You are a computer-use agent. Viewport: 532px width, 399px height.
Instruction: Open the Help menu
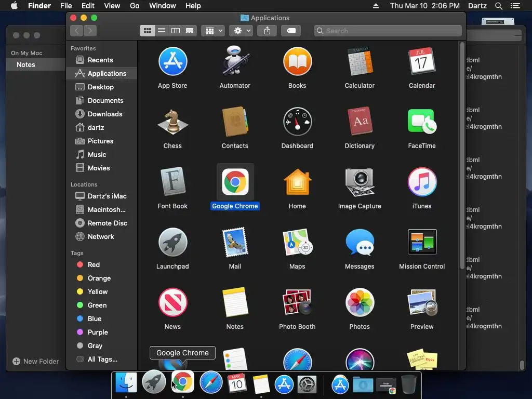coord(193,6)
